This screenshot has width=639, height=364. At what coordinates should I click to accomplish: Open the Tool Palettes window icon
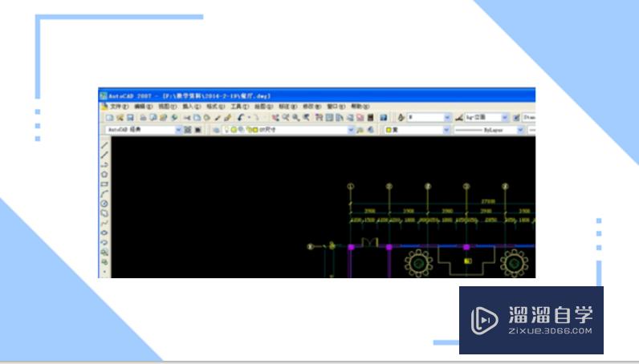[340, 118]
